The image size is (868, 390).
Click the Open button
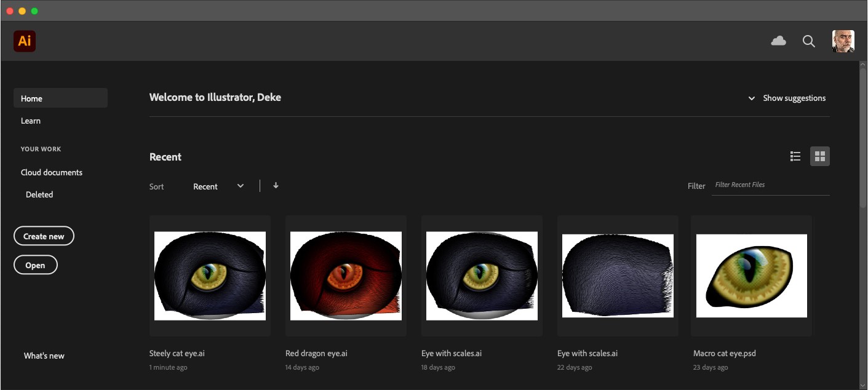pos(35,265)
